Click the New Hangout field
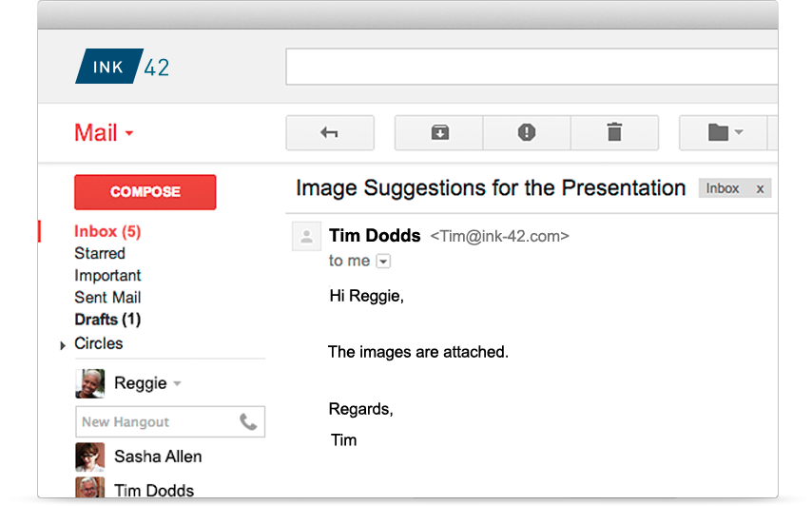Screen dimensions: 812x506 [x=170, y=422]
